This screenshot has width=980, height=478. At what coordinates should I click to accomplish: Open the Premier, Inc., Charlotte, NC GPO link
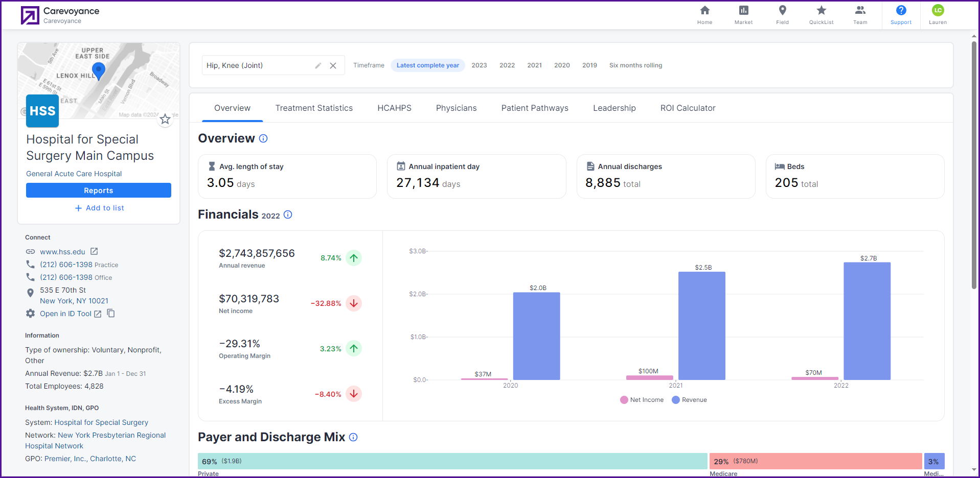(90, 459)
